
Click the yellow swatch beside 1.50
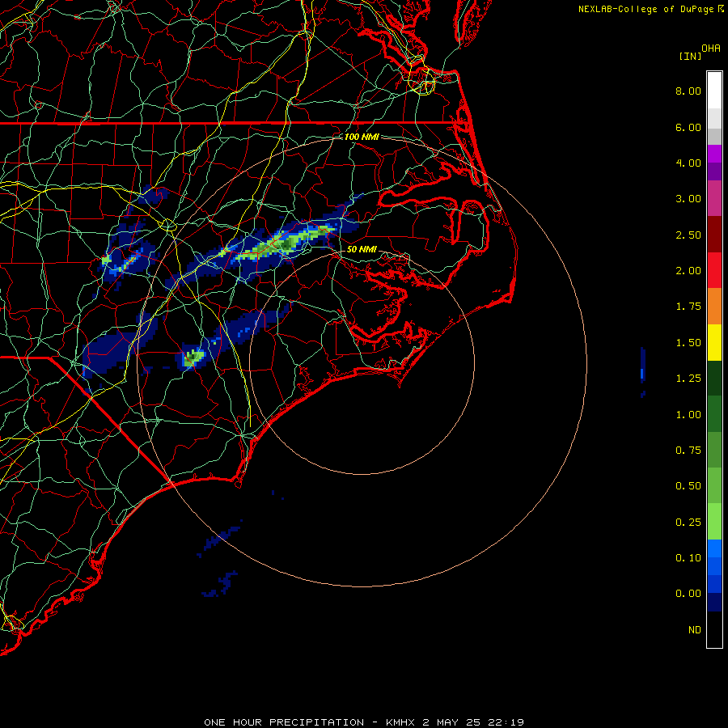coord(714,342)
